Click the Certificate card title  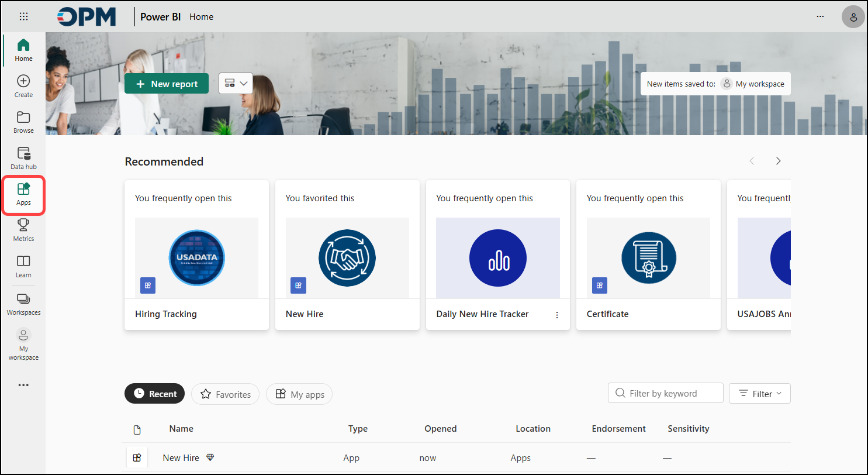(x=608, y=314)
